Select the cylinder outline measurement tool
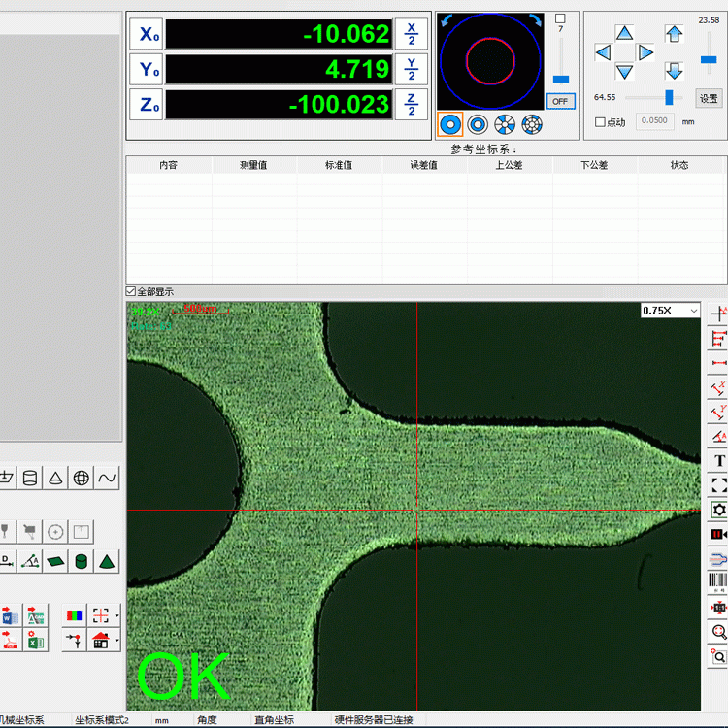 pos(30,478)
